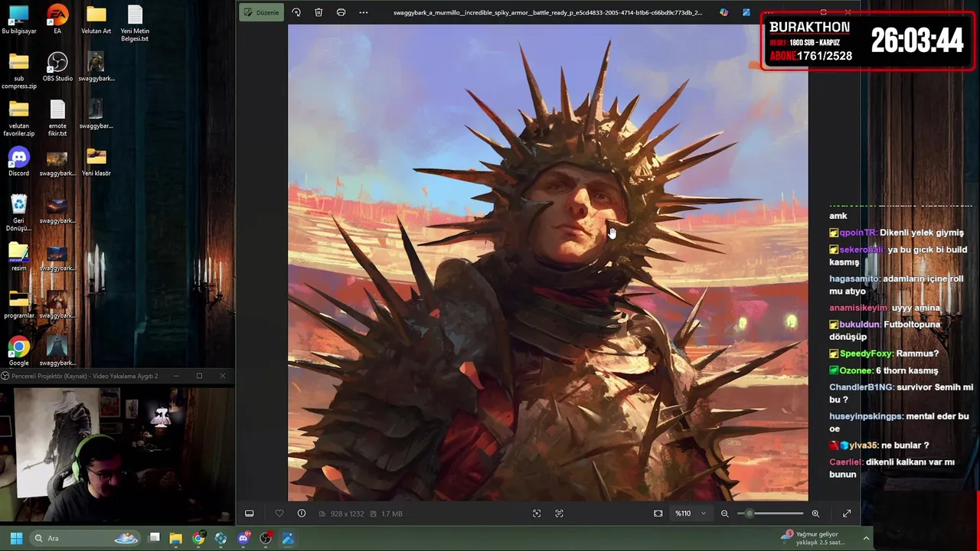The width and height of the screenshot is (980, 551).
Task: Activate the visual search scan icon
Action: pos(537,514)
